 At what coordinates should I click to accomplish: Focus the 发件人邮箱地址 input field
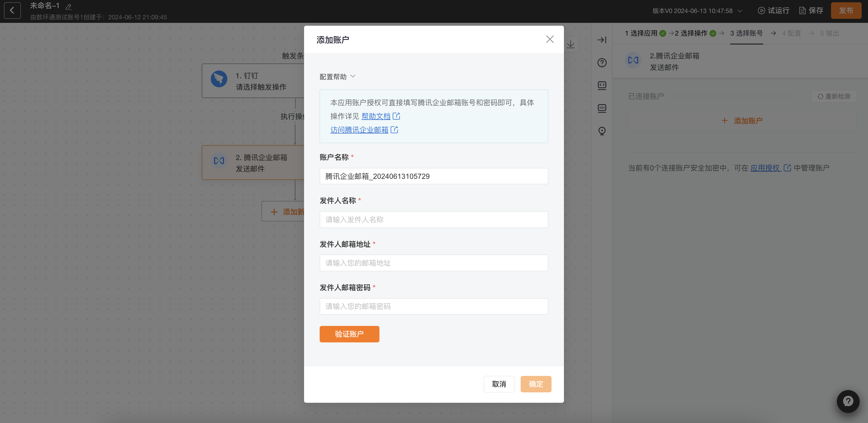tap(434, 263)
